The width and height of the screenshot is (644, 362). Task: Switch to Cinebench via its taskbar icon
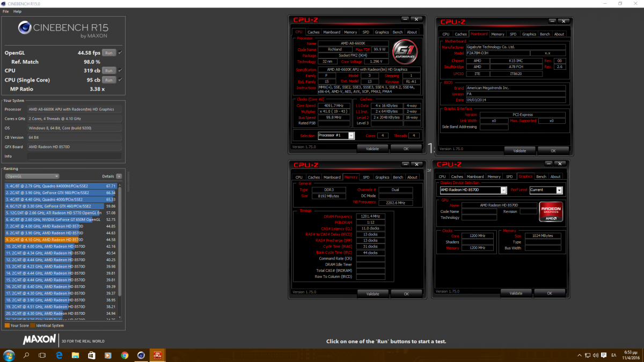[x=141, y=355]
